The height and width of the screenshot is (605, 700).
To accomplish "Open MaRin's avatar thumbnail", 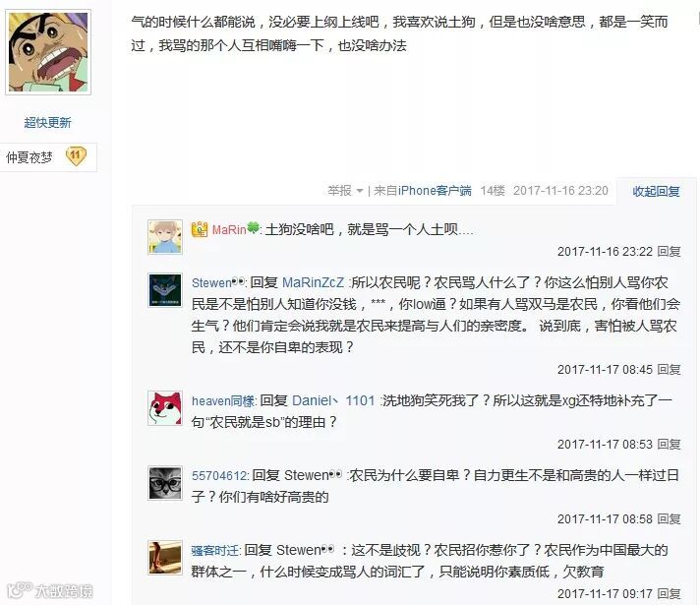I will (x=165, y=237).
